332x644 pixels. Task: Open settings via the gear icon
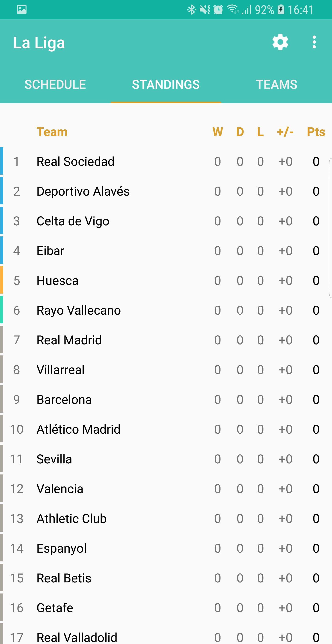(280, 42)
